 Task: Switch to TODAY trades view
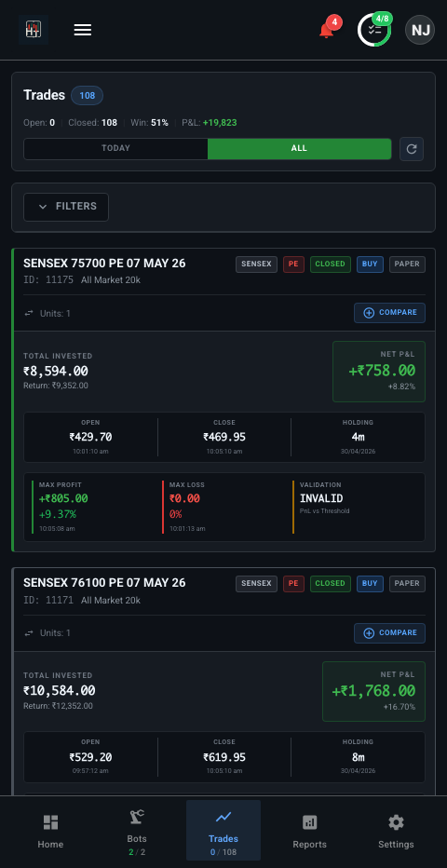[x=115, y=148]
